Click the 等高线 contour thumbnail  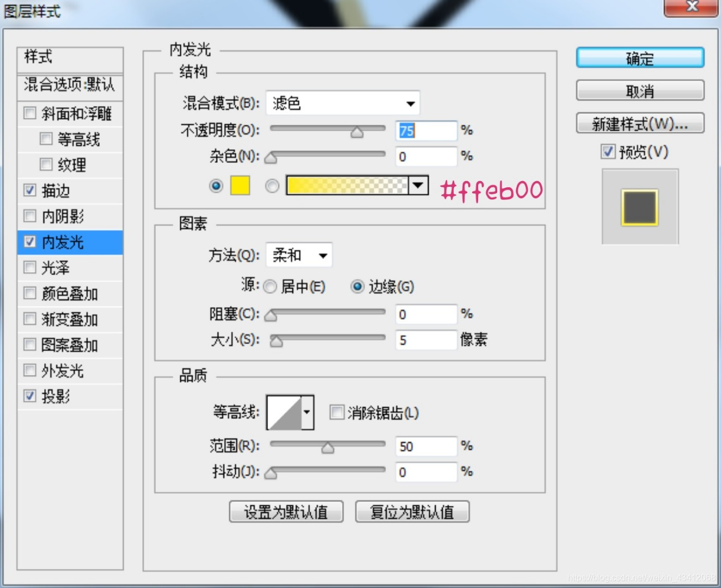coord(284,412)
